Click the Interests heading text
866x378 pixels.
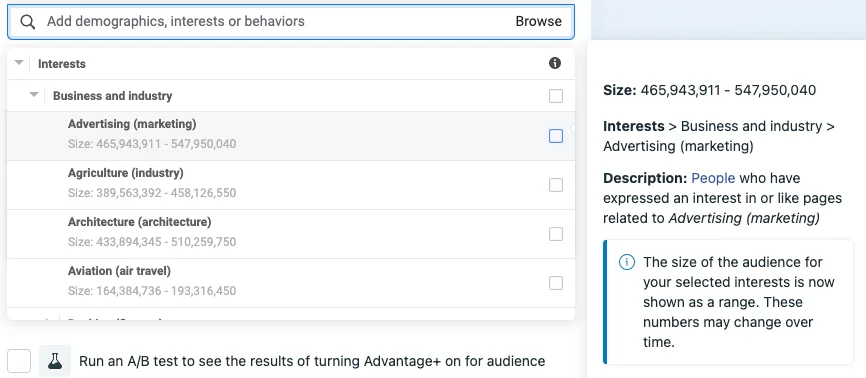click(62, 64)
